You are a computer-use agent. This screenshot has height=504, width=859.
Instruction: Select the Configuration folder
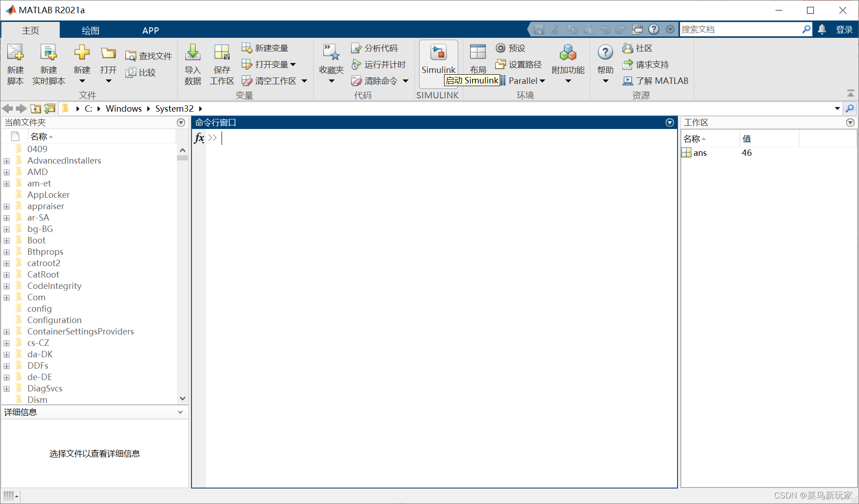click(54, 320)
